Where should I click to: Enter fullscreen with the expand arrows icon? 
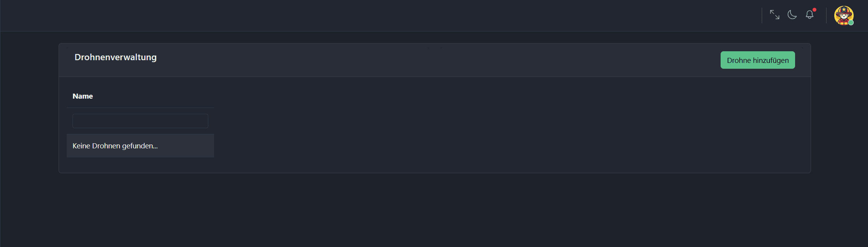[775, 15]
